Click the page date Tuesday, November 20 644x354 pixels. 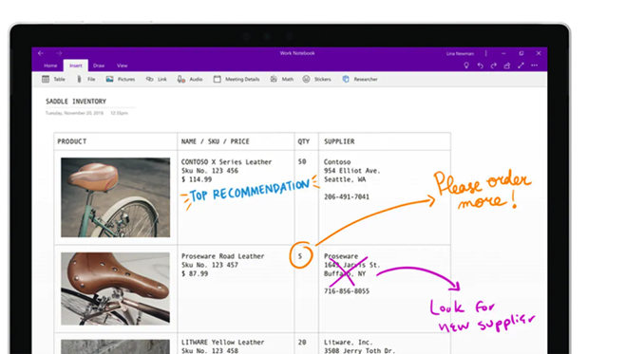[x=74, y=113]
